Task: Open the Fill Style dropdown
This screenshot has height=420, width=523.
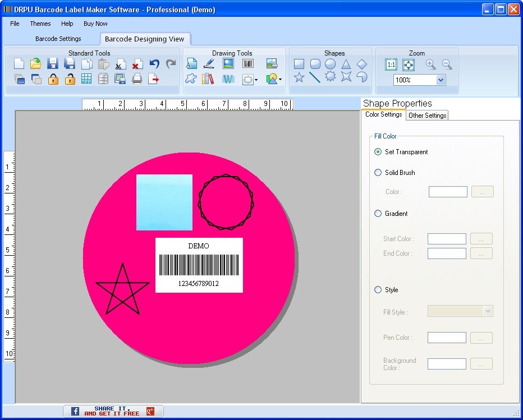Action: pyautogui.click(x=489, y=311)
